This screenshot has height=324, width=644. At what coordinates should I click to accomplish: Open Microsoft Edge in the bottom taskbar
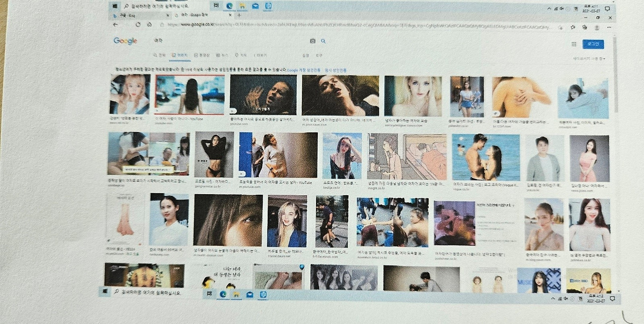pyautogui.click(x=222, y=294)
